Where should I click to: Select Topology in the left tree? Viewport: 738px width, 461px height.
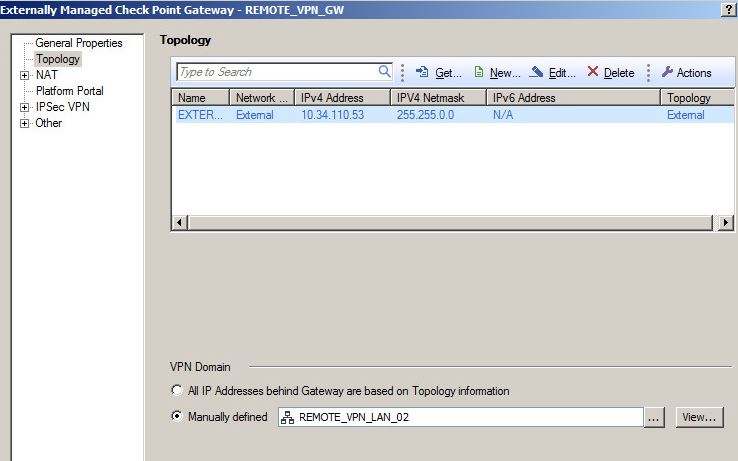click(58, 59)
